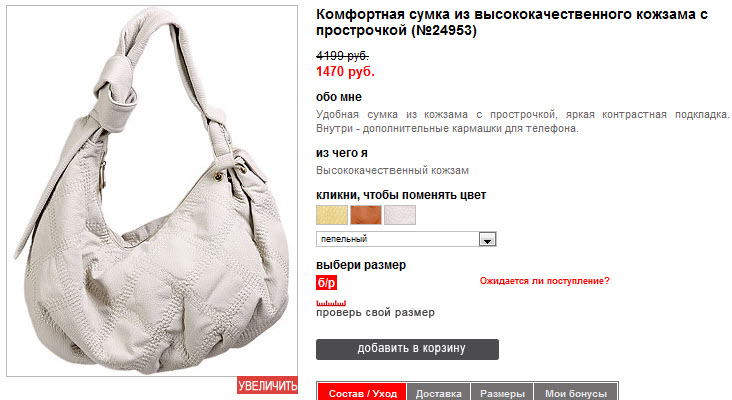Click the red УВЕЛИЧИТЬ enlarge button
732x400 pixels.
tap(267, 385)
